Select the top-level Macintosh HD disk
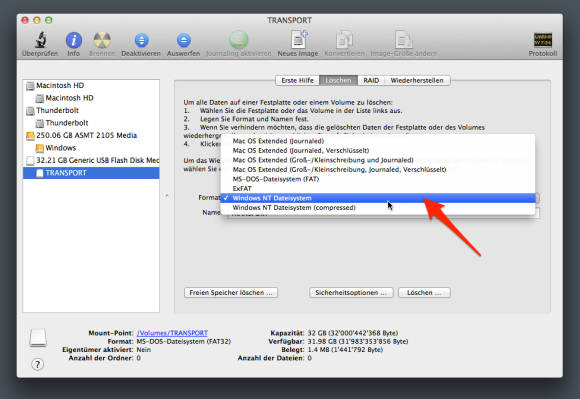The width and height of the screenshot is (580, 399). click(91, 85)
